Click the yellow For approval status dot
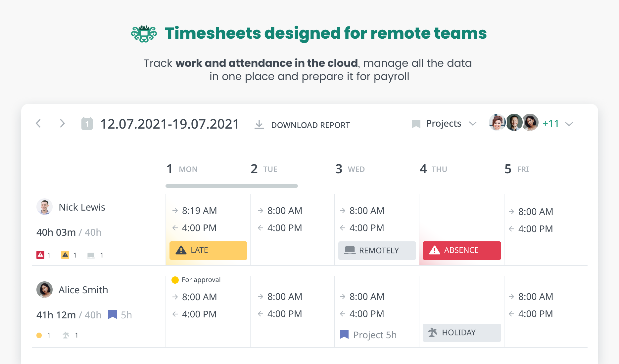The height and width of the screenshot is (364, 619). pyautogui.click(x=175, y=280)
